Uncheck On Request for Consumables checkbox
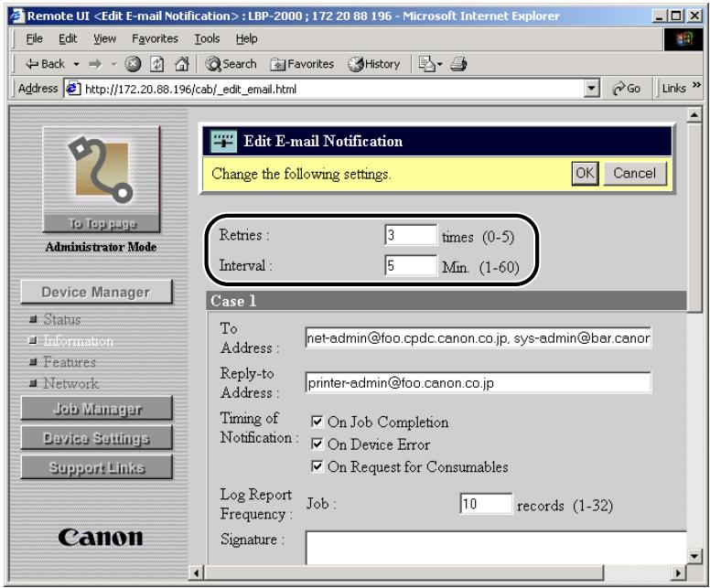Image resolution: width=710 pixels, height=588 pixels. [x=317, y=466]
